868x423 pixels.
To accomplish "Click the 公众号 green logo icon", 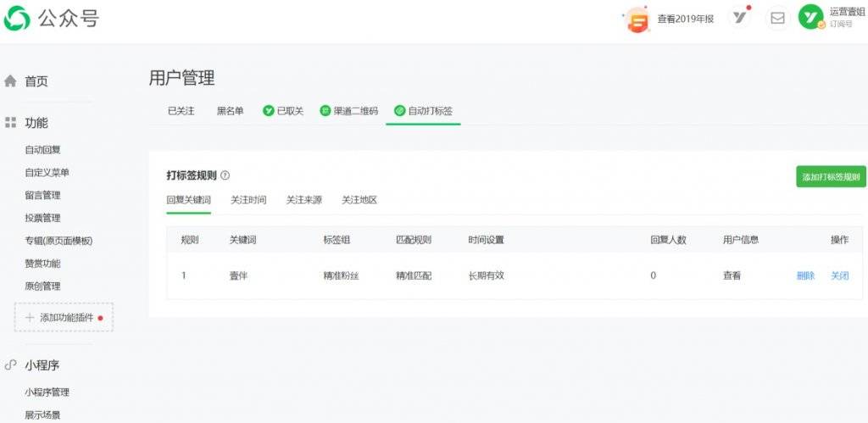I will pyautogui.click(x=17, y=19).
